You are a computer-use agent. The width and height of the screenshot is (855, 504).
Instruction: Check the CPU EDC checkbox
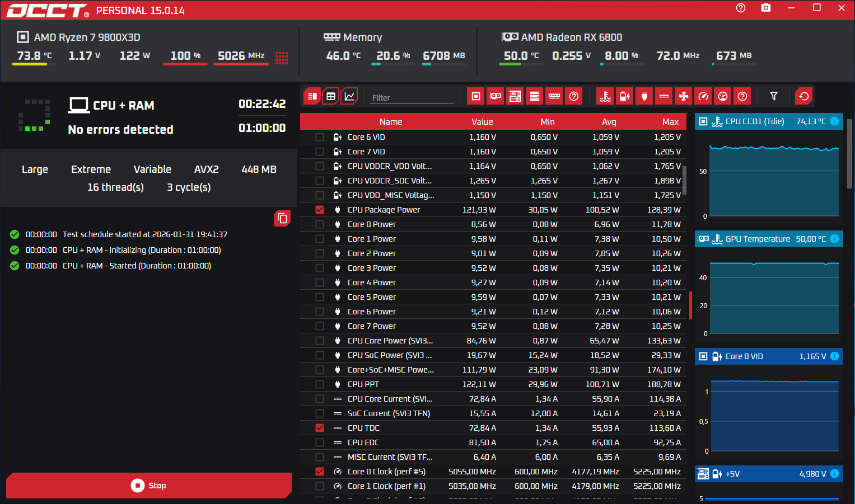(x=320, y=442)
